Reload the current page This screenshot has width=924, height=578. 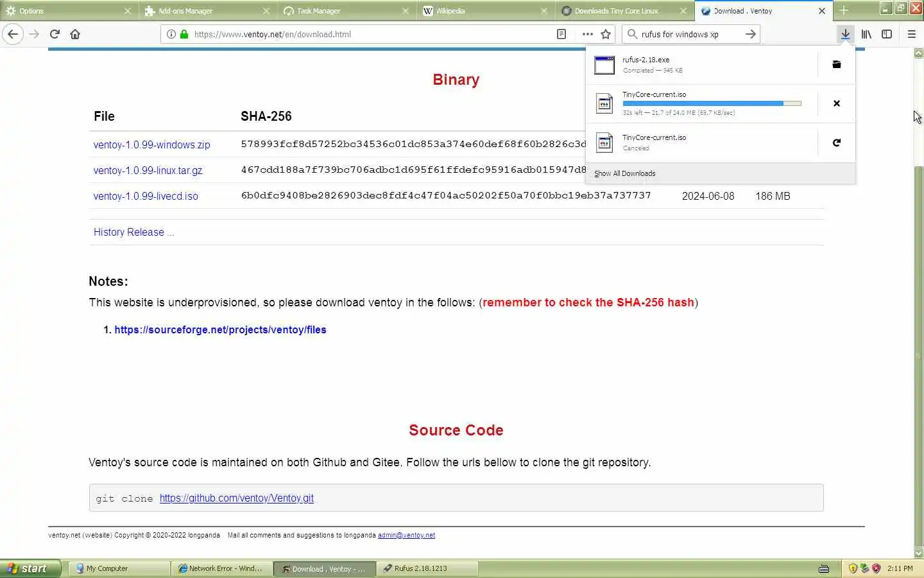pos(55,34)
